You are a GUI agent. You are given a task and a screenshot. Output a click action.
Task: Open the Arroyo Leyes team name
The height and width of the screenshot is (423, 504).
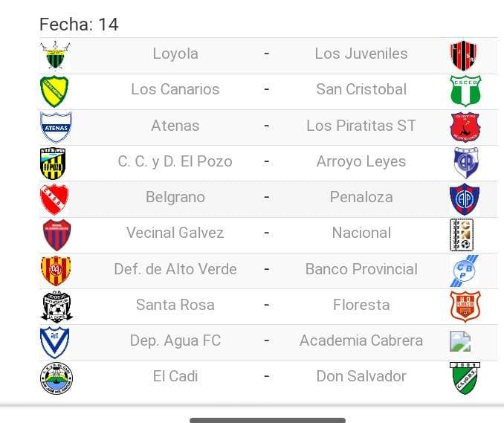coord(361,161)
